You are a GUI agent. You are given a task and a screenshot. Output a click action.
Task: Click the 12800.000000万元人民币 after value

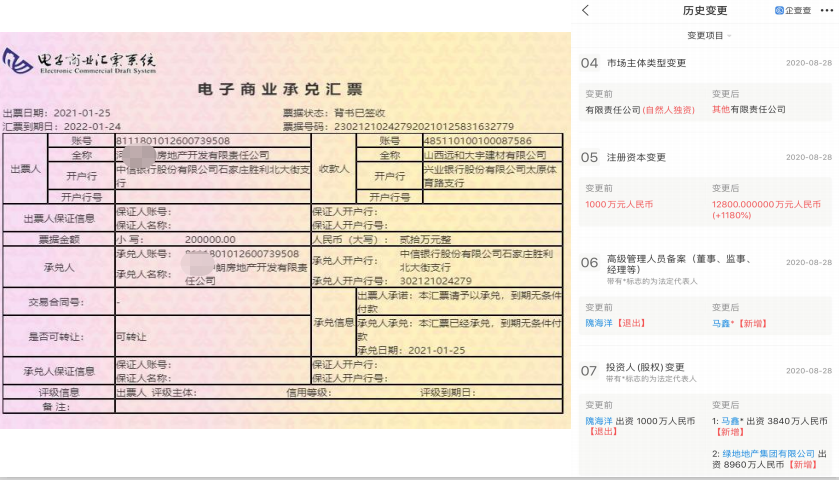coord(766,204)
